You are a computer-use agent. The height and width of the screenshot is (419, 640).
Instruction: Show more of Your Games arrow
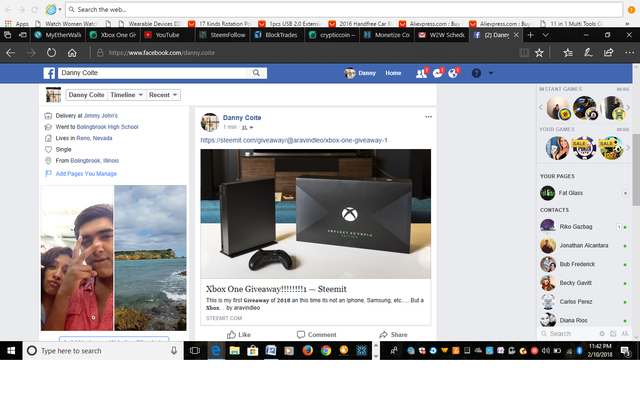pos(628,148)
